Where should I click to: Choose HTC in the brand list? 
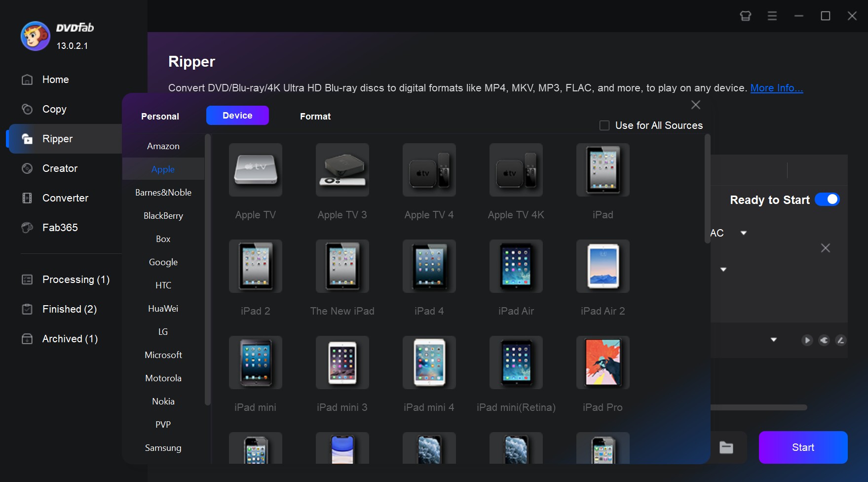point(163,285)
